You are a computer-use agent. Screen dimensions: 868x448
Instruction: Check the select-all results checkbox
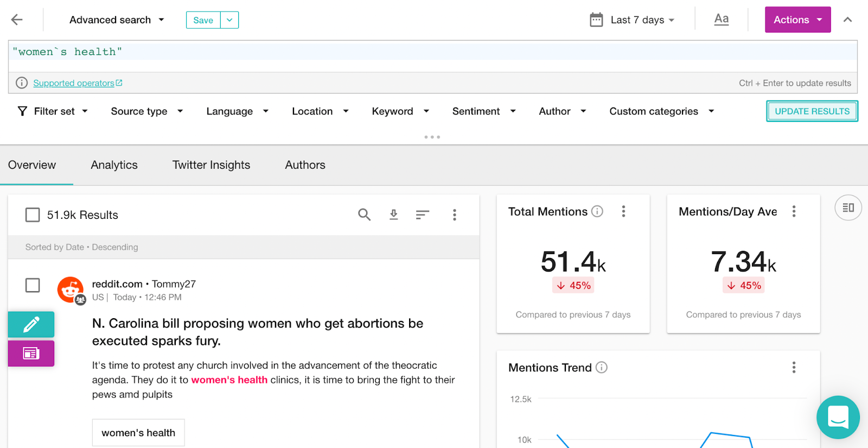tap(33, 215)
